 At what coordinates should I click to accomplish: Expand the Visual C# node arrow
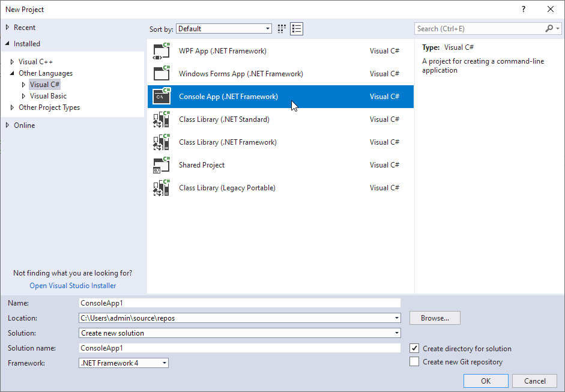(x=24, y=85)
